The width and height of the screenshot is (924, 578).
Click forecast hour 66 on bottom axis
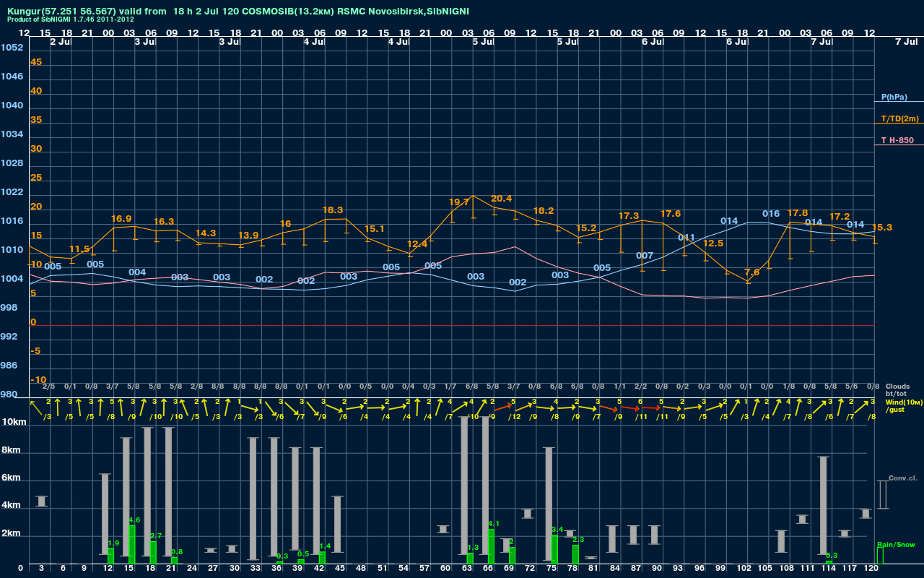point(489,569)
